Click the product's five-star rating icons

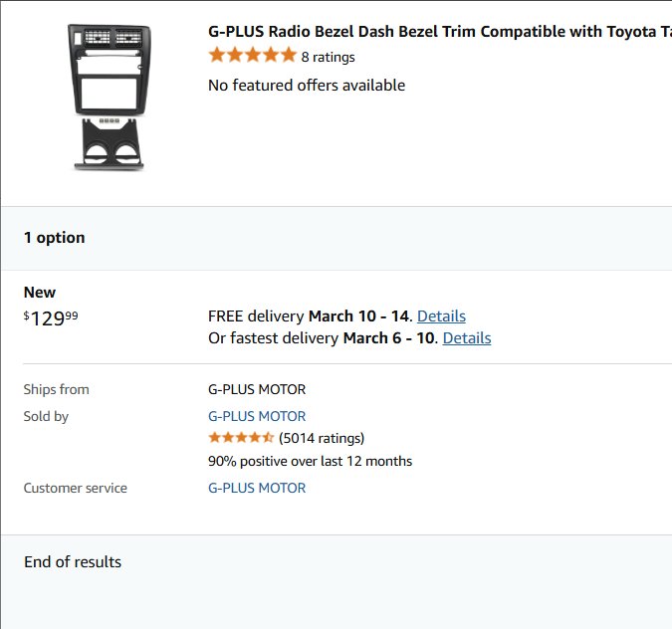[x=252, y=56]
